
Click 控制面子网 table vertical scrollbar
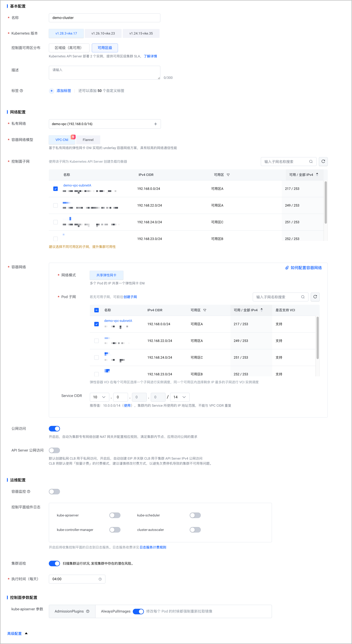click(x=326, y=203)
